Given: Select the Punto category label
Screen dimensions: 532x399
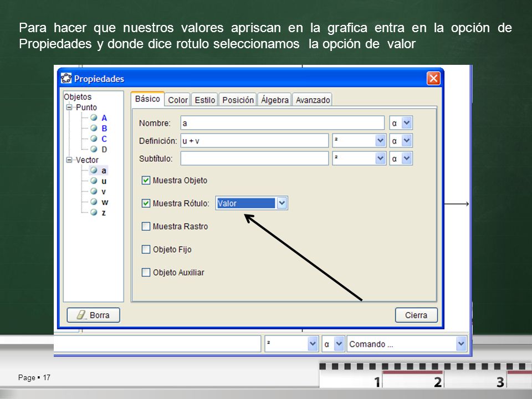Looking at the screenshot, I should 86,107.
